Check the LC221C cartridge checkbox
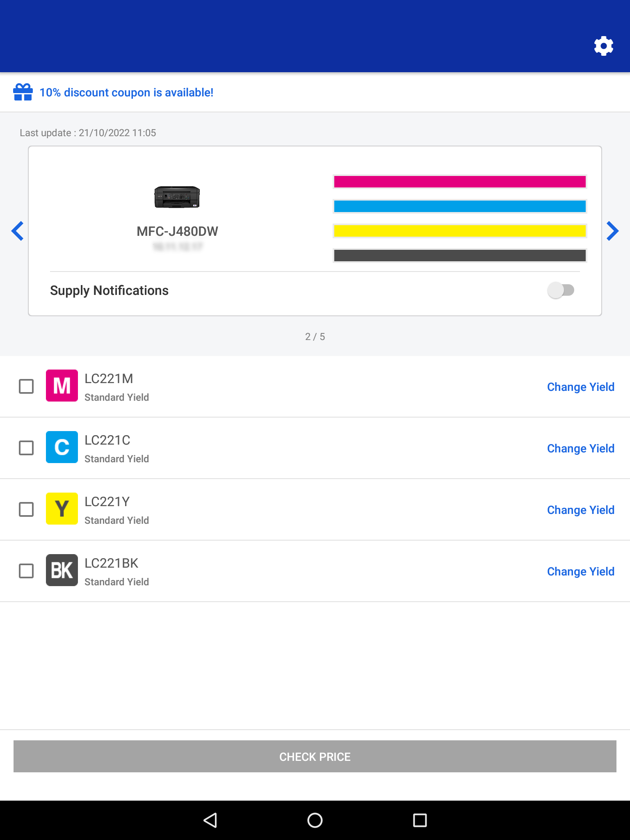630x840 pixels. point(26,448)
